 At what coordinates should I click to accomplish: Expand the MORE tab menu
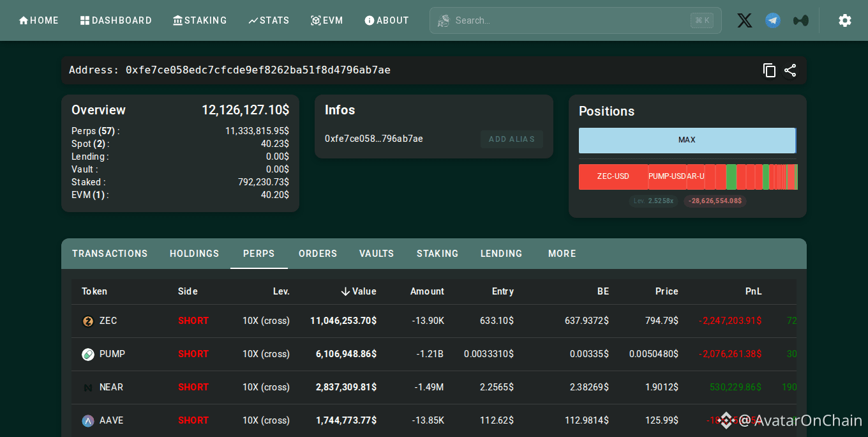click(562, 254)
